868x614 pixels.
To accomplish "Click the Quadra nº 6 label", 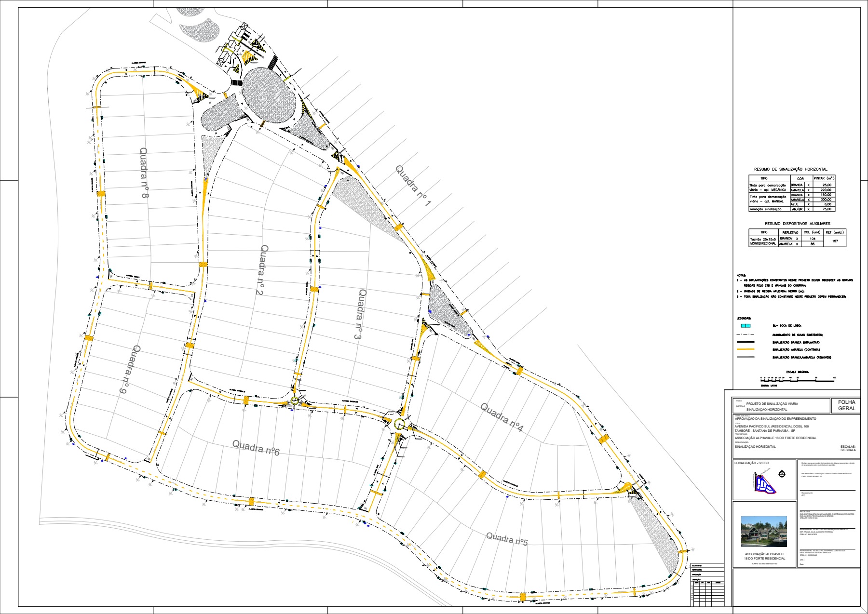I will point(256,448).
